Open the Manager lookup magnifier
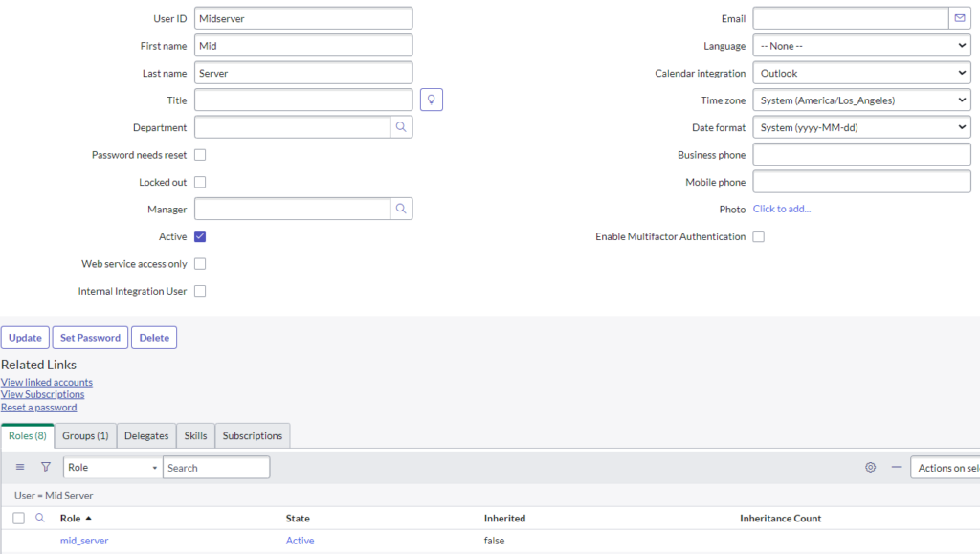980x554 pixels. [x=403, y=209]
